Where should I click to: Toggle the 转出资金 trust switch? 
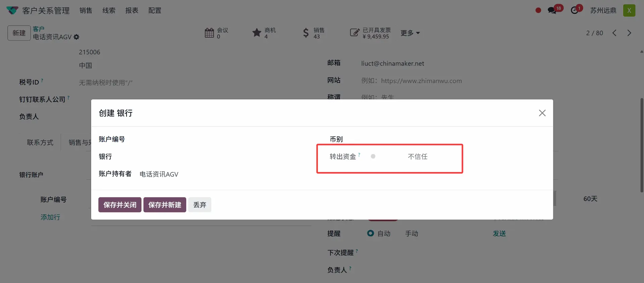[x=373, y=157]
